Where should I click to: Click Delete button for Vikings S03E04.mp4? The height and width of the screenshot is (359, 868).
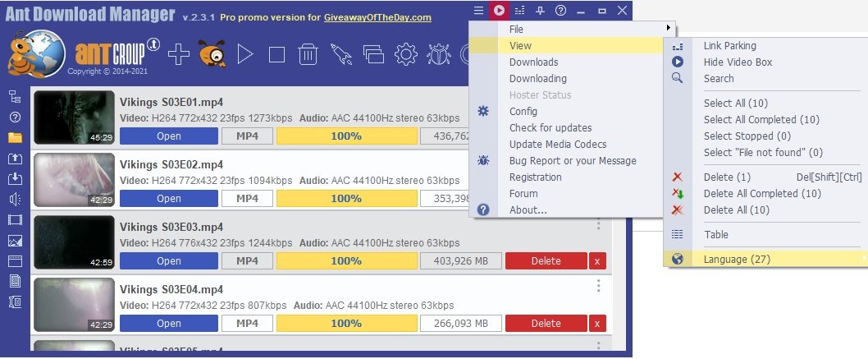[x=546, y=324]
